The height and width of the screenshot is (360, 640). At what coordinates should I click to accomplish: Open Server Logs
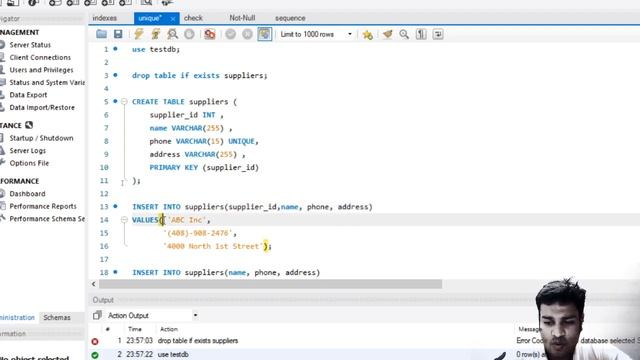pos(27,151)
